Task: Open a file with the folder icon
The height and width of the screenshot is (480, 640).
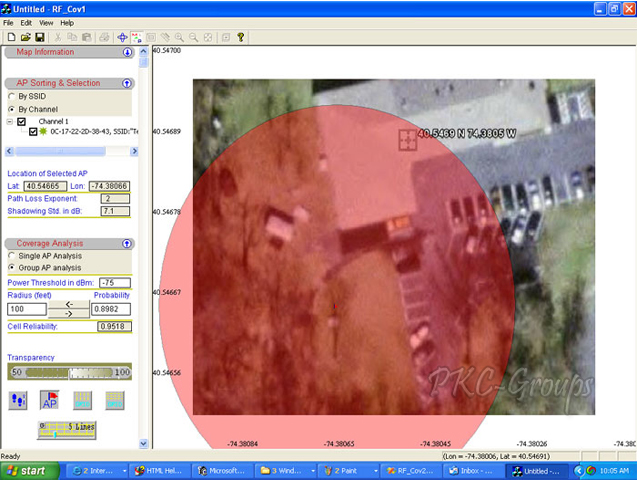Action: [x=25, y=38]
